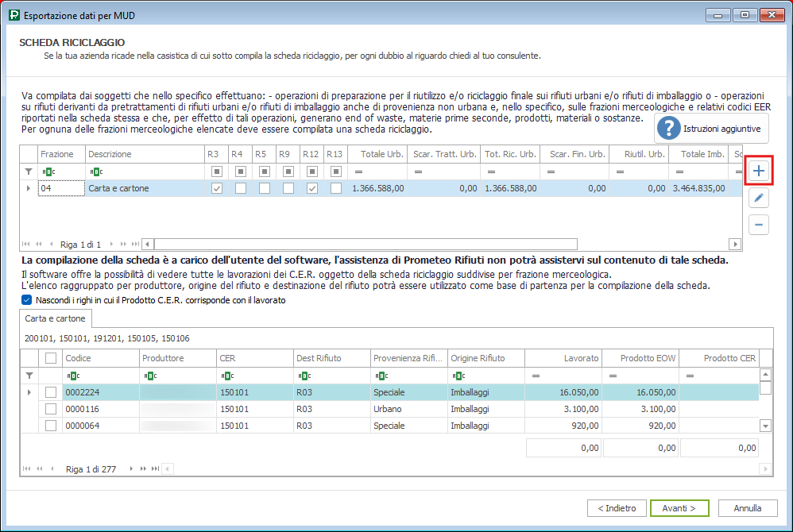Go back with Indietro button

617,508
